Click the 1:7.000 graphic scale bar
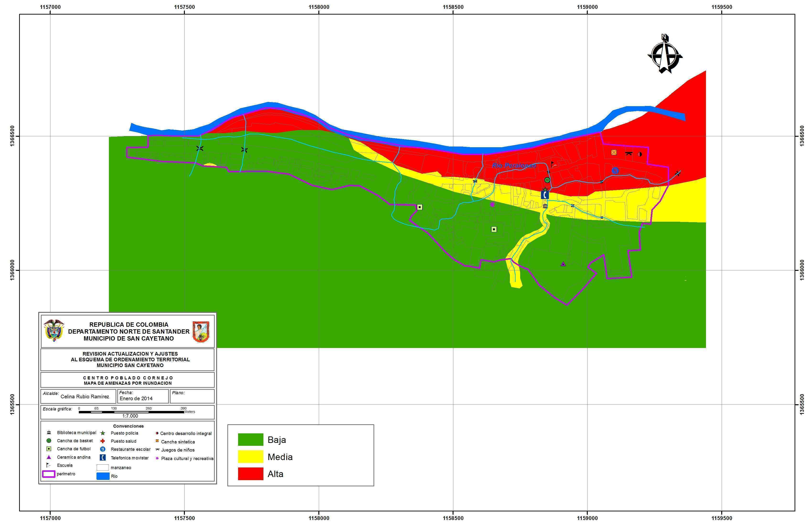812x525 pixels. pos(131,412)
